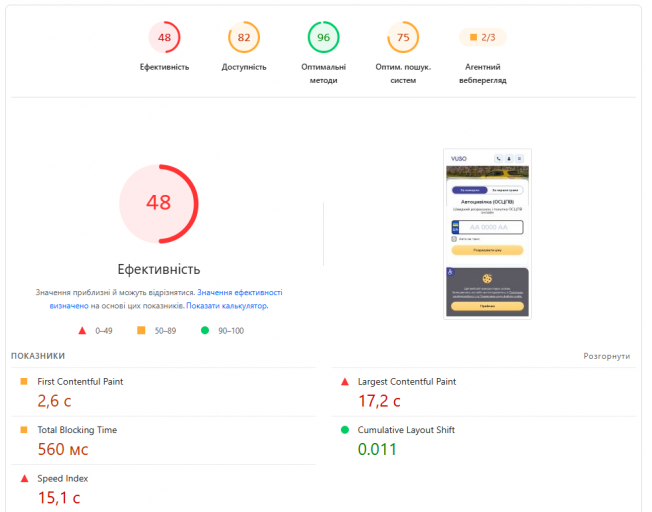Click the Total Blocking Time orange square icon
652x512 pixels.
pos(24,430)
